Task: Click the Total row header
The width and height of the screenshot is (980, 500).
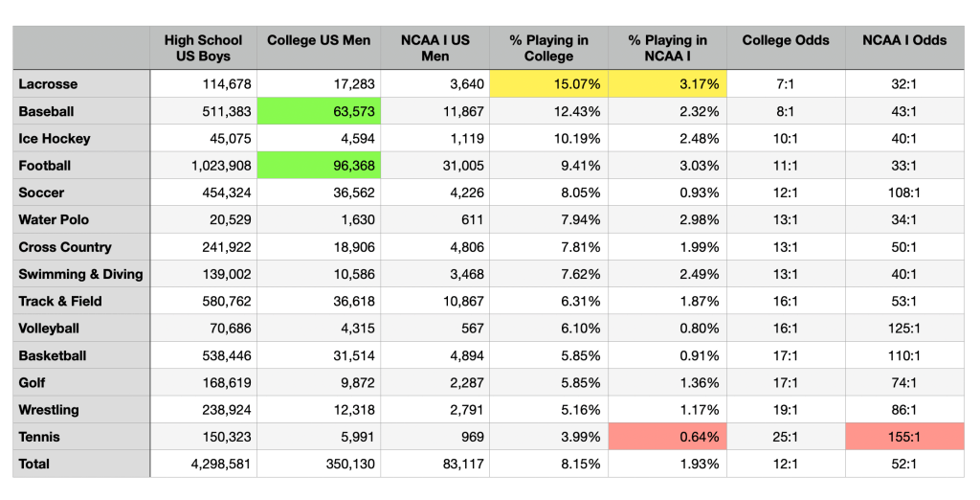Action: pyautogui.click(x=81, y=464)
